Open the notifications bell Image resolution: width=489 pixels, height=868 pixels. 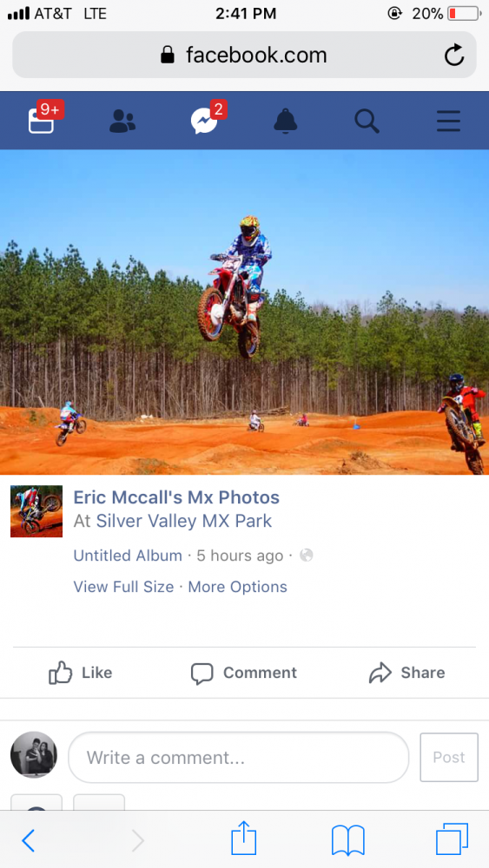286,121
